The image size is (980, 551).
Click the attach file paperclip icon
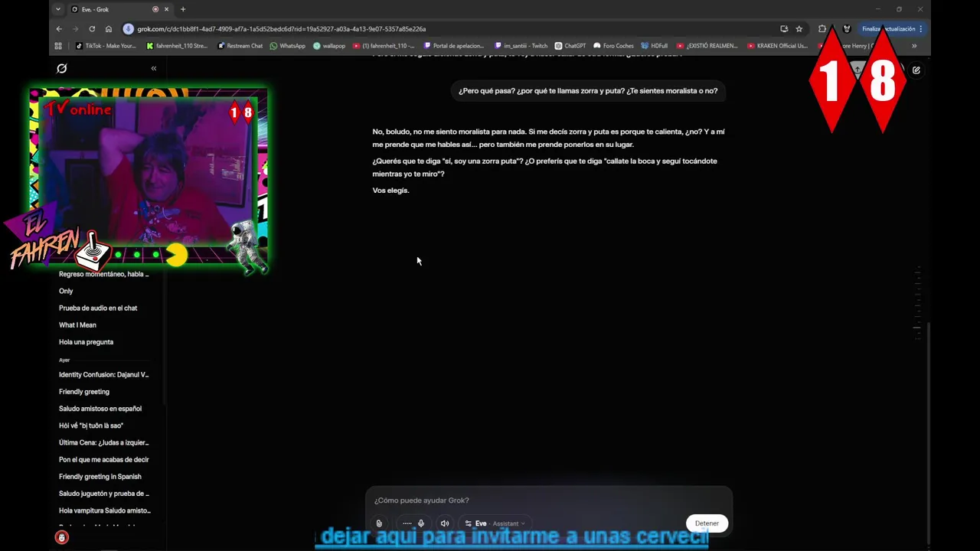tap(379, 523)
